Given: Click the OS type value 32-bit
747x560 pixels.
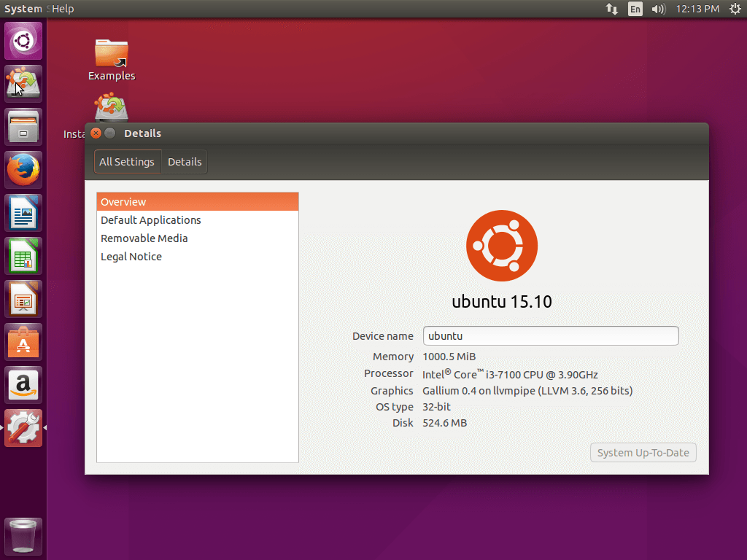Looking at the screenshot, I should (436, 407).
